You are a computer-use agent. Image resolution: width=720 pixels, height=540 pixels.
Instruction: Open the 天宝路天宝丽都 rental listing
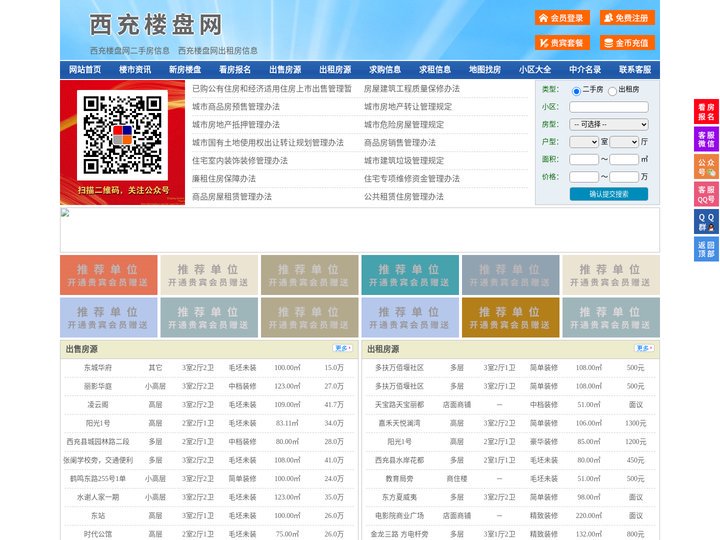click(x=399, y=405)
